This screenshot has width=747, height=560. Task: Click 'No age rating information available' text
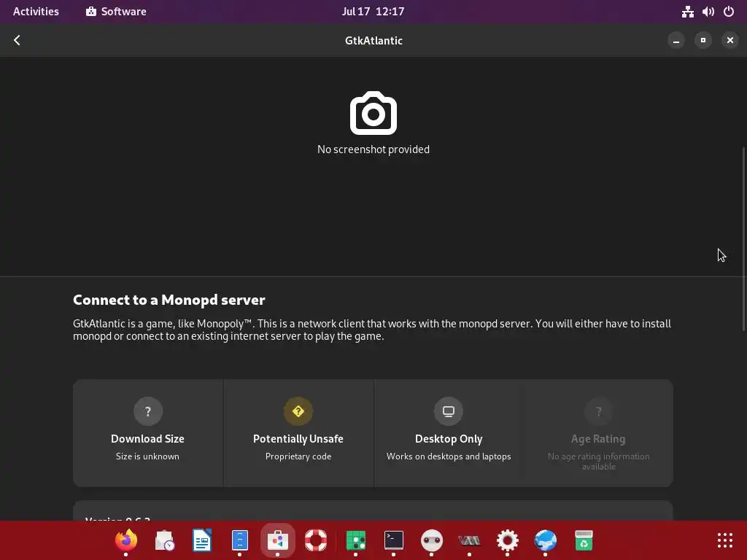[x=598, y=462]
